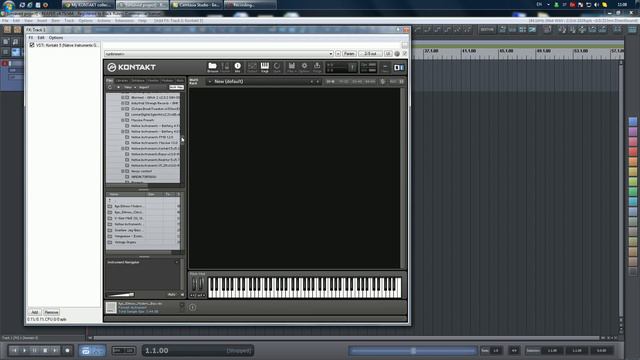Expand the Massive Presets folder
Screen dimensions: 640x360
click(x=122, y=120)
